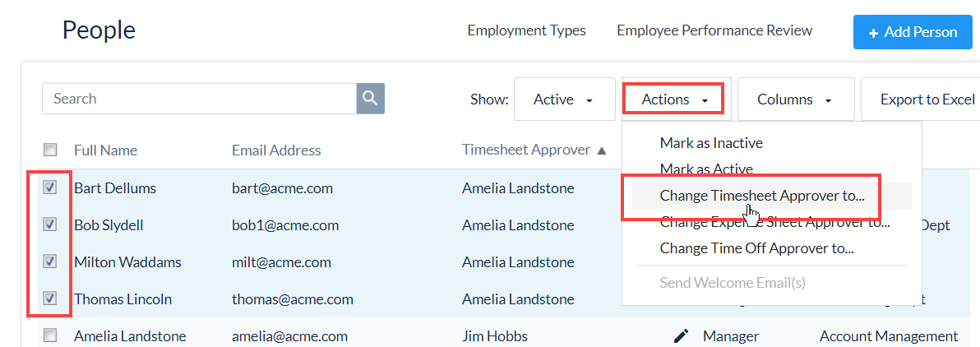The height and width of the screenshot is (347, 980).
Task: Click the Add Person button
Action: click(x=913, y=32)
